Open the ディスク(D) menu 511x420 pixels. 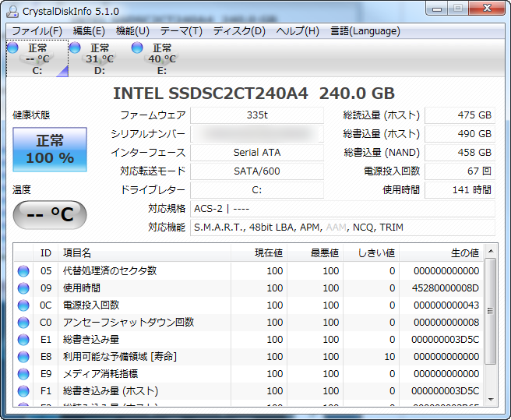click(239, 31)
